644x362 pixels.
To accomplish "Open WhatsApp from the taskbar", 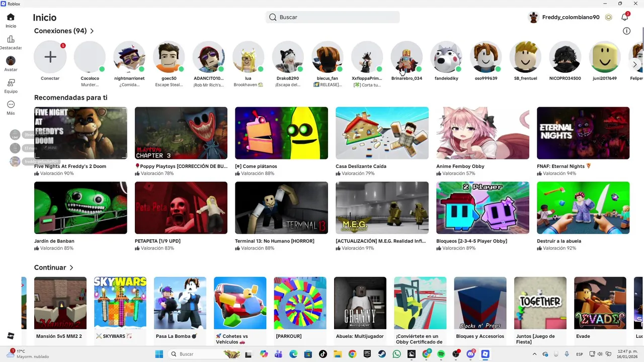I will point(397,354).
